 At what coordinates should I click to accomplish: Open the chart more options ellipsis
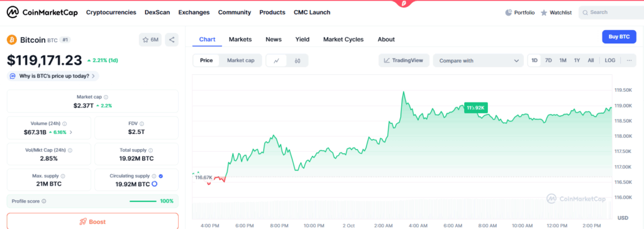629,60
